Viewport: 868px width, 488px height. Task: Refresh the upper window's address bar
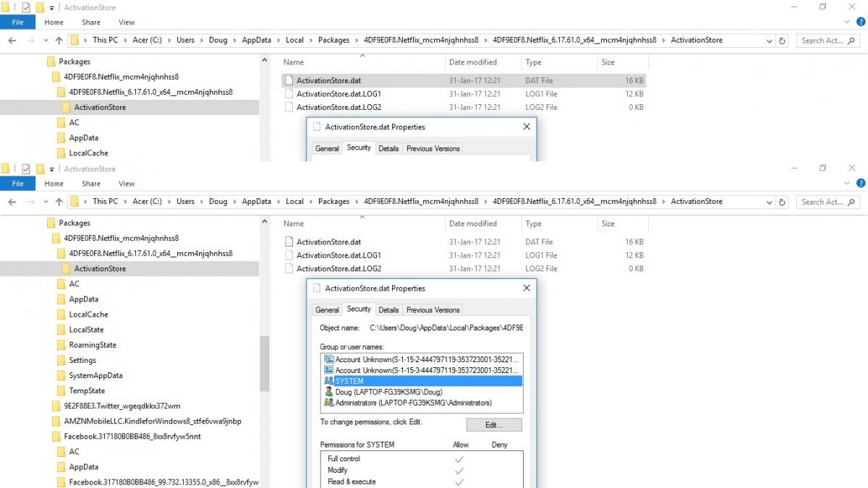(782, 40)
